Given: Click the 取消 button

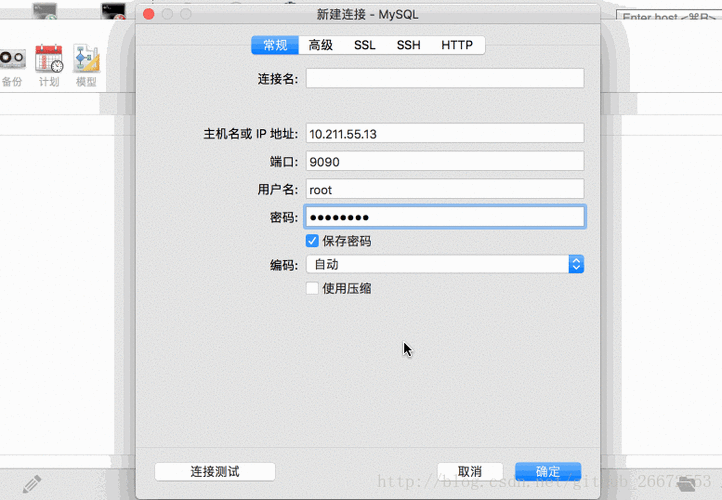Looking at the screenshot, I should 470,472.
